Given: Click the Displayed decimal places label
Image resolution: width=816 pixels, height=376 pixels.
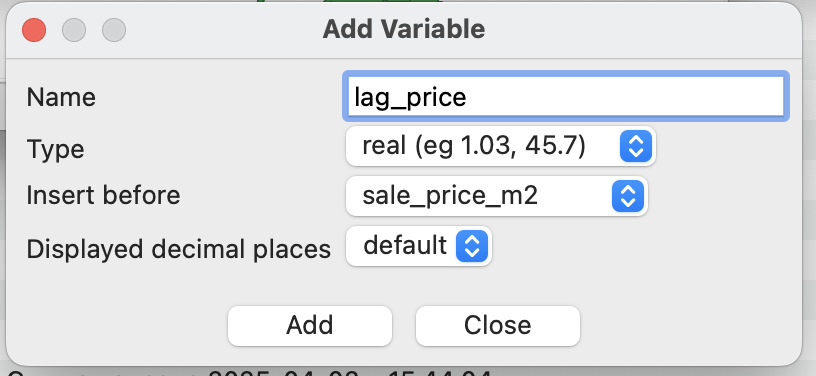Looking at the screenshot, I should 178,249.
